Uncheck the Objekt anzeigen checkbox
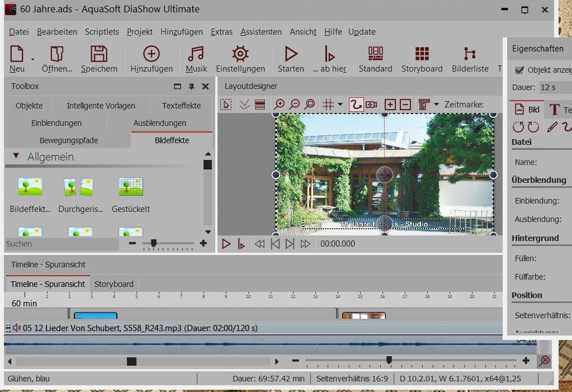 point(519,70)
